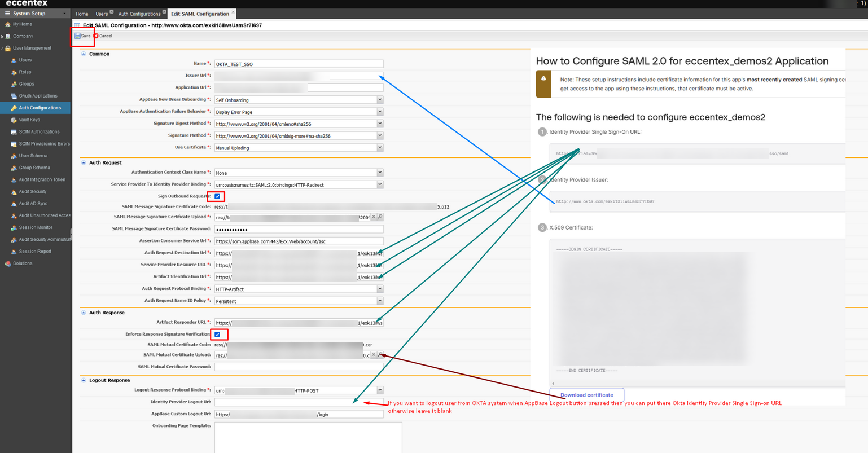Click Assertion Consumer Service Url field
Viewport: 868px width, 453px height.
tap(299, 241)
